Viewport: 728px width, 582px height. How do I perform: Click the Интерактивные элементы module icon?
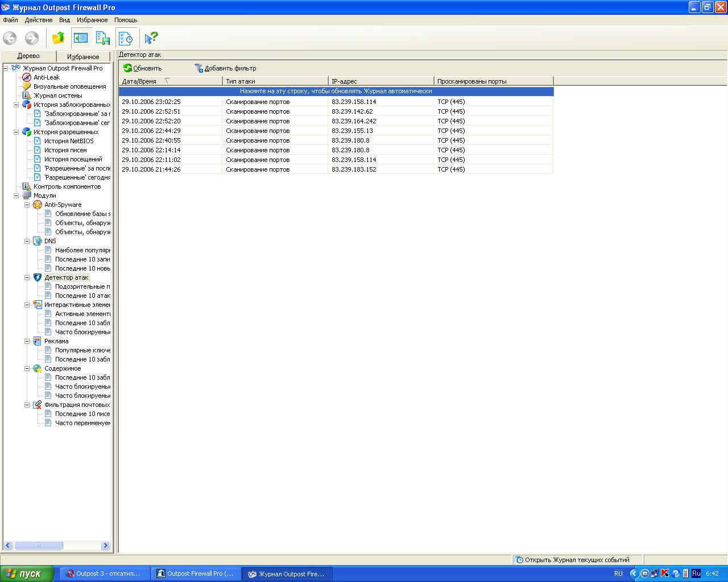tap(38, 305)
